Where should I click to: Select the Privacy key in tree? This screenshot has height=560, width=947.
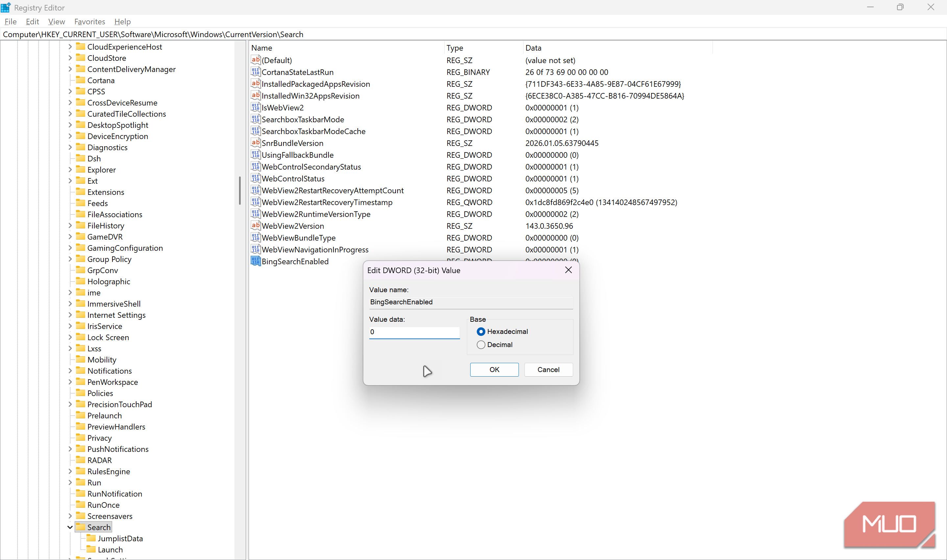99,438
